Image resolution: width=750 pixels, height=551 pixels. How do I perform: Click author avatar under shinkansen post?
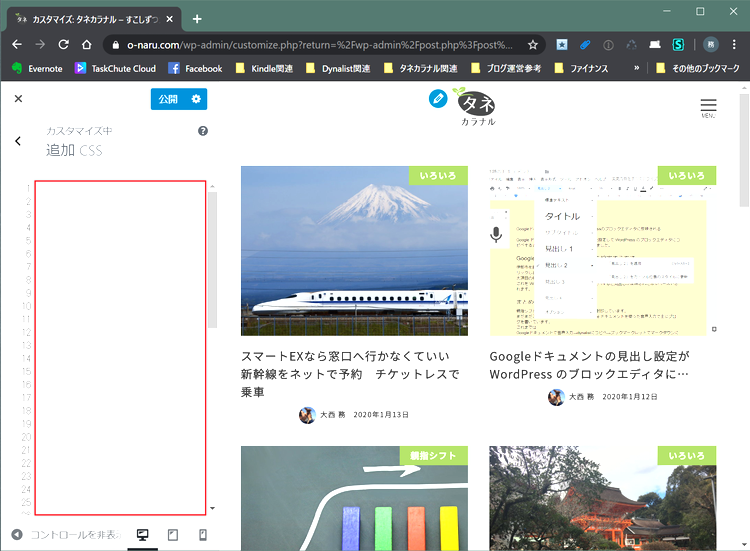click(x=307, y=415)
